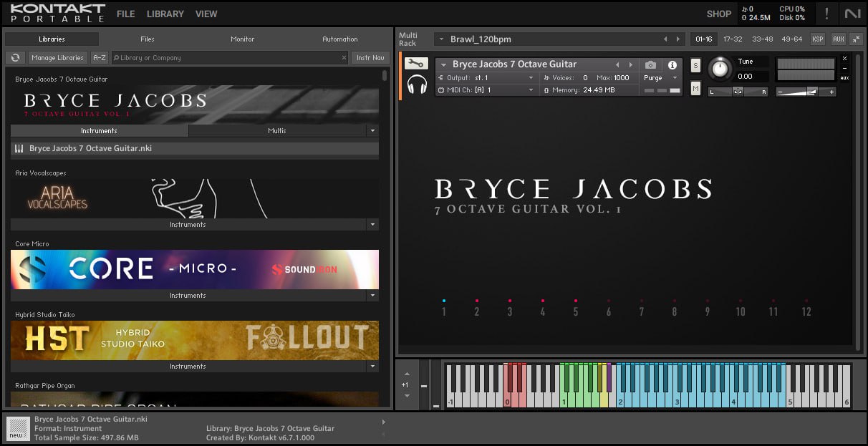This screenshot has width=868, height=446.
Task: Select the Libraries tab
Action: pos(52,39)
